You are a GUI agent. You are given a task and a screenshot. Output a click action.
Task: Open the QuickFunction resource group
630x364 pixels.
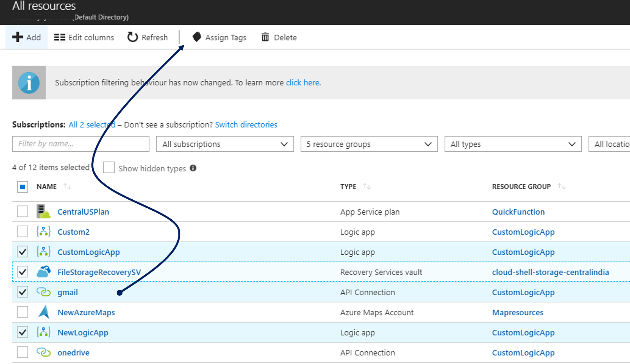coord(518,212)
